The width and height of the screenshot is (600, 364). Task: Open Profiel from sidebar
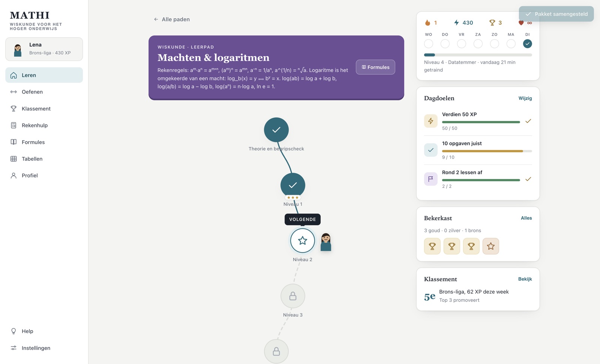pos(44,175)
